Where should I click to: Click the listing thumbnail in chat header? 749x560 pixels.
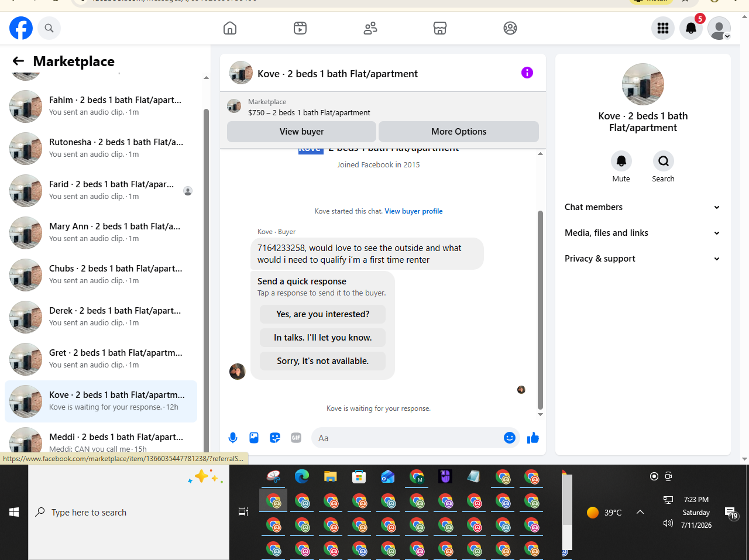coord(241,73)
